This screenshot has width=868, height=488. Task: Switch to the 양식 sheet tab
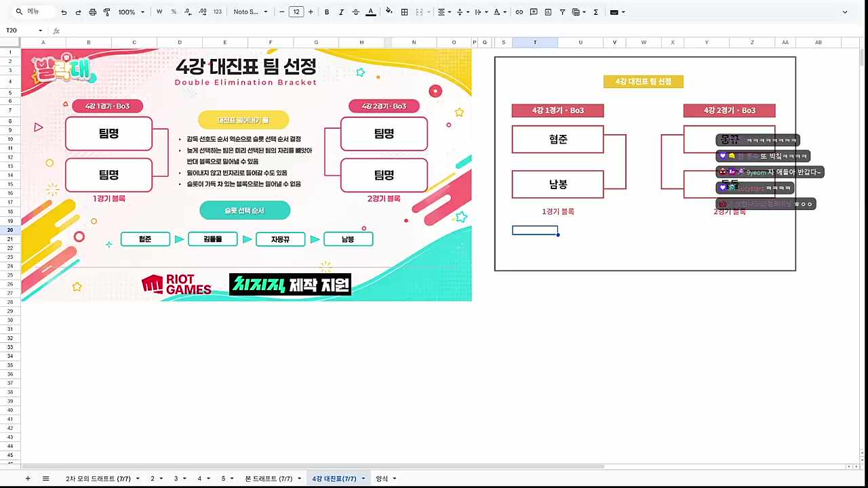[382, 479]
